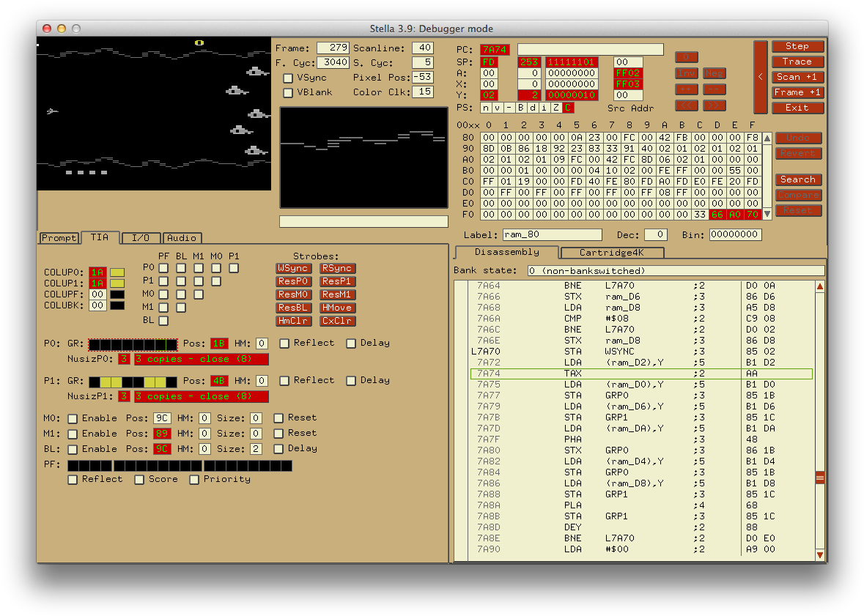Enable Delay for player P1
Image resolution: width=864 pixels, height=616 pixels.
tap(351, 381)
